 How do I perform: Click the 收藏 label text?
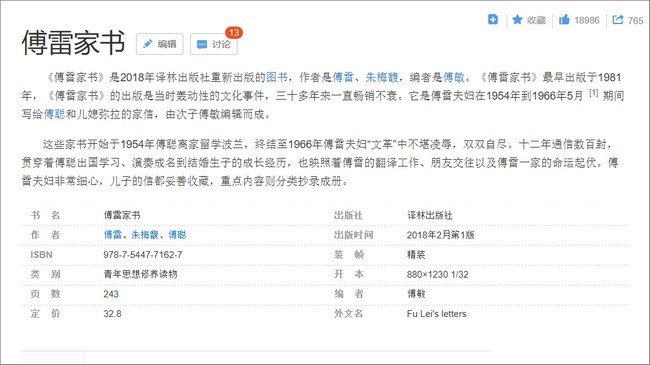[x=536, y=20]
